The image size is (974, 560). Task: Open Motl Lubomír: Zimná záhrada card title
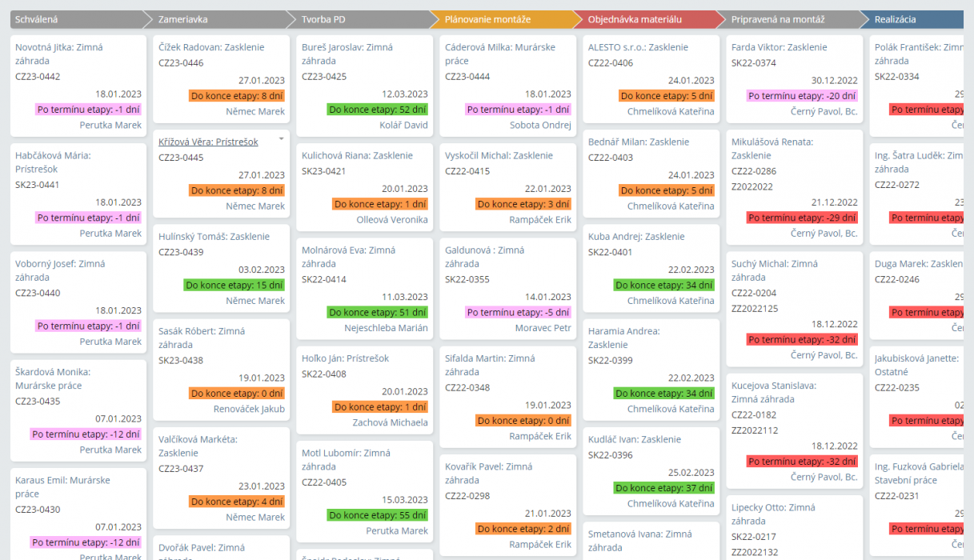click(347, 459)
